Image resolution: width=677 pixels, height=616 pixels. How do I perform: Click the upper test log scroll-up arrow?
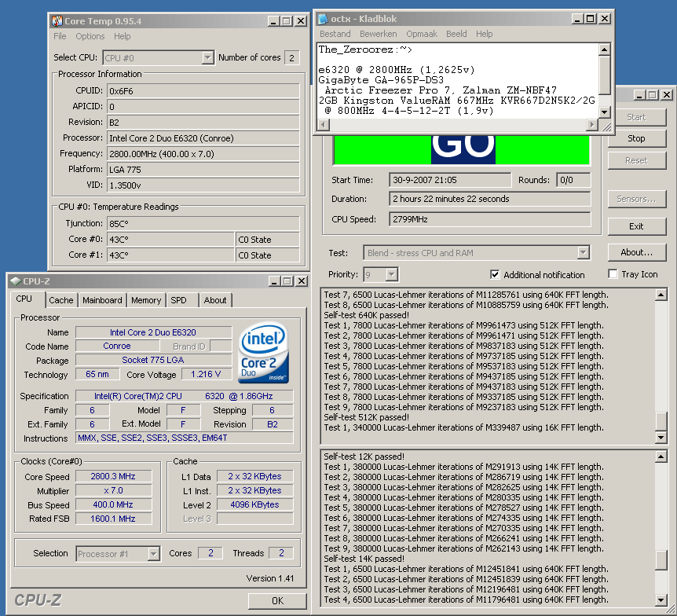(x=661, y=295)
